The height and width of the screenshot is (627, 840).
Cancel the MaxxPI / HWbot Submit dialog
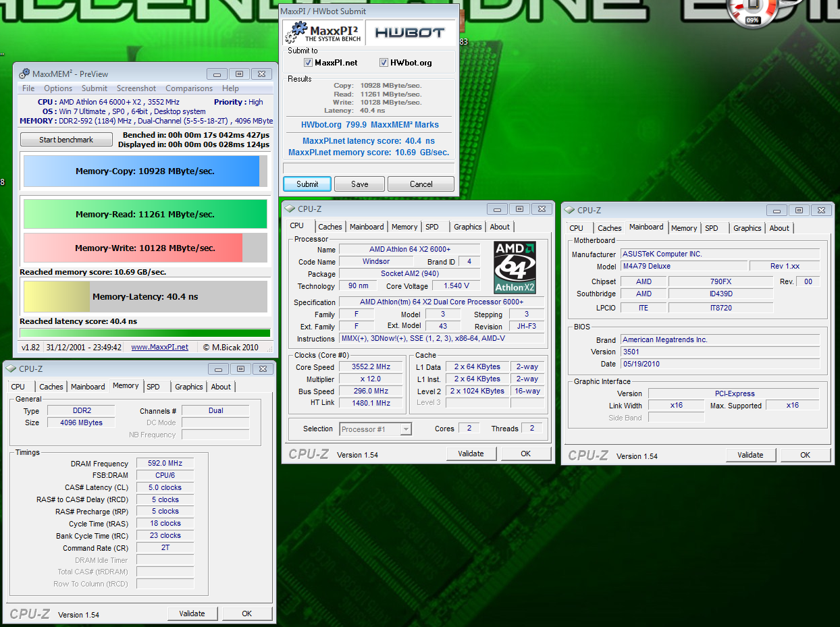(421, 184)
